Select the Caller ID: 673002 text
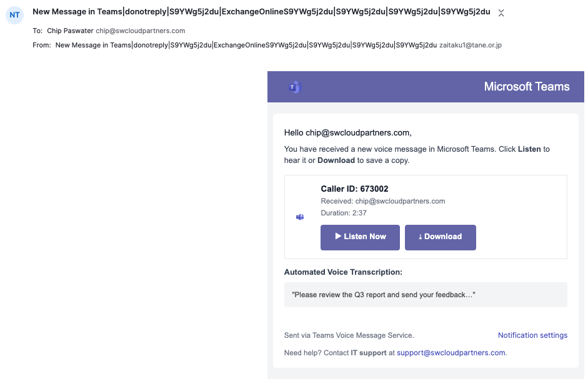This screenshot has height=384, width=588. 354,189
